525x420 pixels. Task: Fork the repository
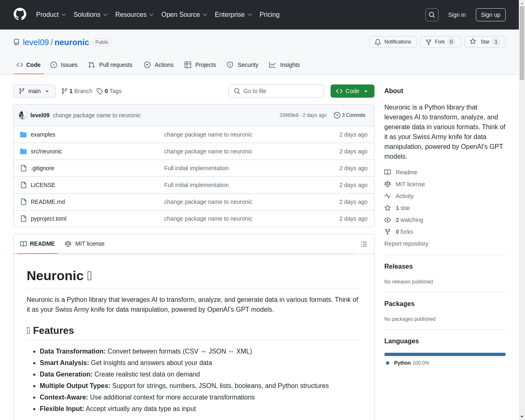pos(441,42)
